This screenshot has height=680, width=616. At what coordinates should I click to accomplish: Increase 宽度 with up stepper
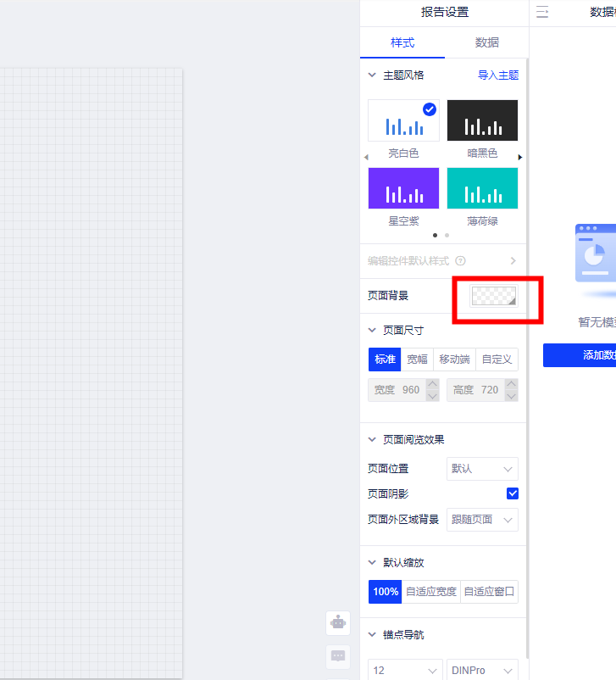click(x=433, y=384)
